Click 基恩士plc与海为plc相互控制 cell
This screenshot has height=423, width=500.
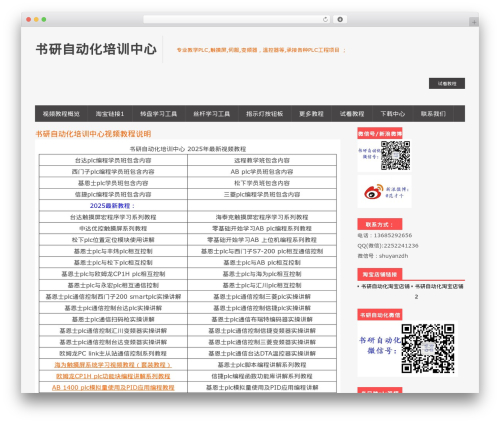(262, 274)
